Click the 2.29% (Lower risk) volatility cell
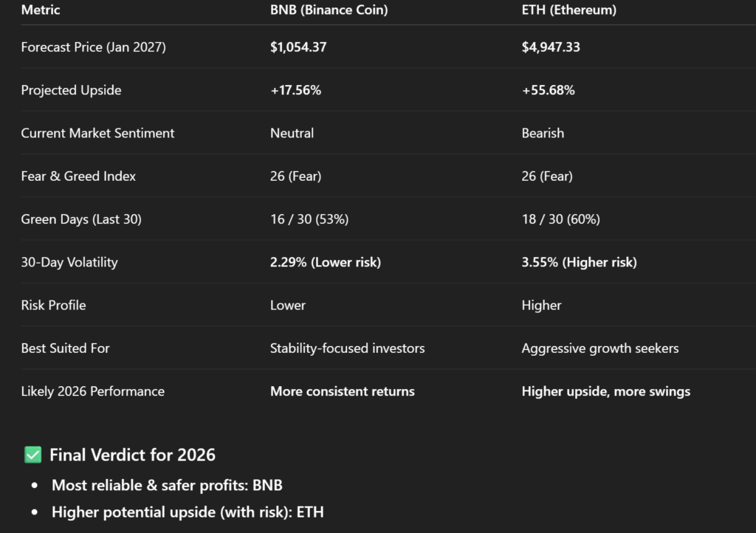The image size is (756, 533). pos(326,262)
